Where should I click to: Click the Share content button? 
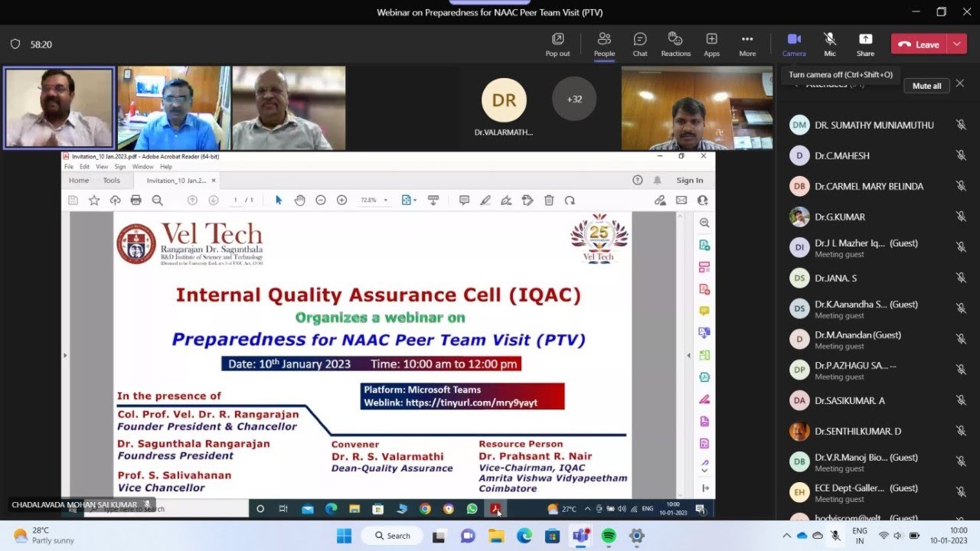[x=865, y=44]
